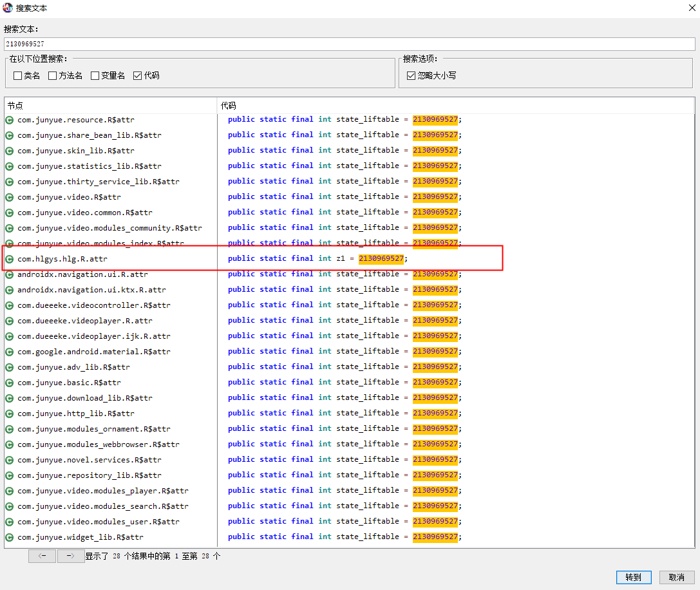Click class icon beside com.junyue.resource.R$attr
Viewport: 700px width, 590px height.
click(10, 120)
